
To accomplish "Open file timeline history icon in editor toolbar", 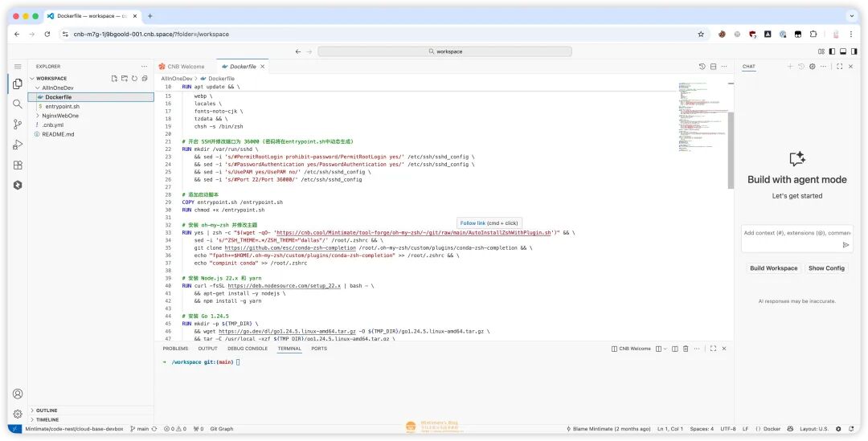I will tap(702, 67).
